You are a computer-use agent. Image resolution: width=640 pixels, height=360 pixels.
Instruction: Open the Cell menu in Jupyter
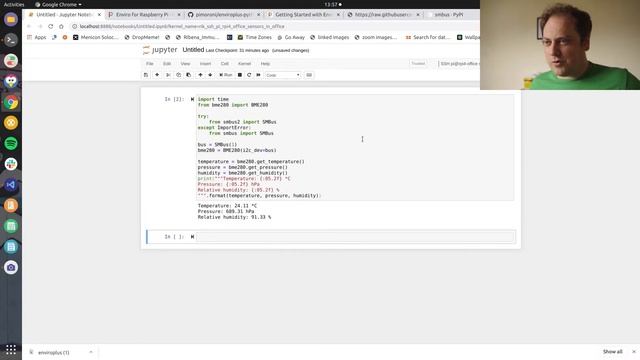[x=224, y=64]
